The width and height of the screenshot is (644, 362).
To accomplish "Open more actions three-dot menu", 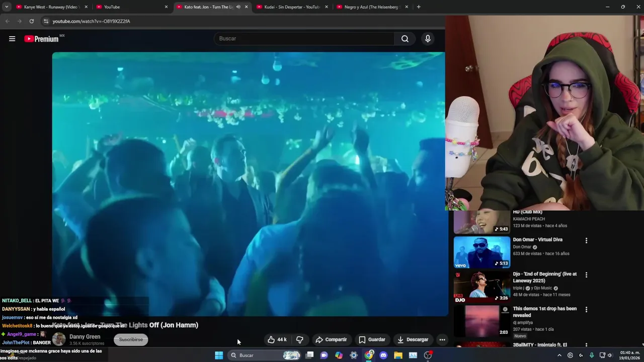I will coord(442,339).
